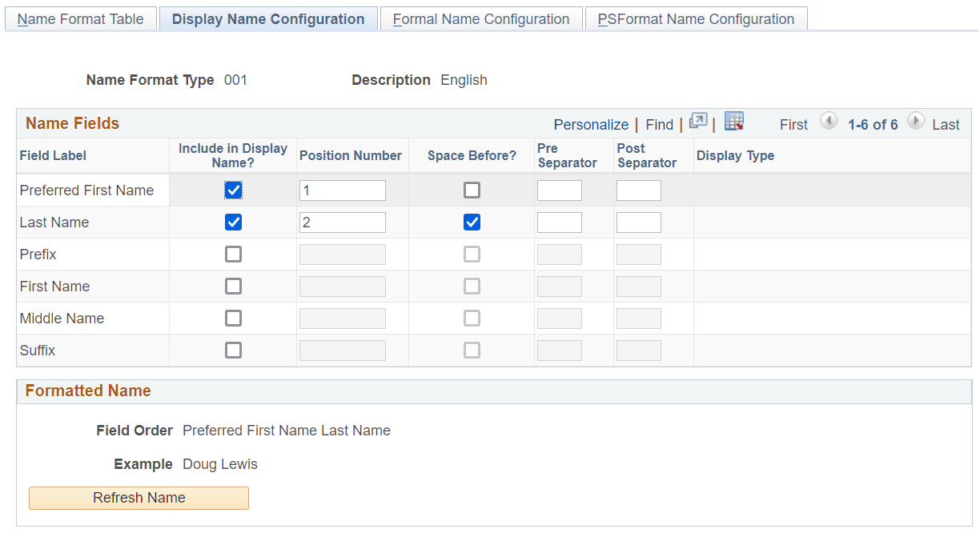This screenshot has height=533, width=980.
Task: Enable Include in Display Name for First Name
Action: point(233,286)
